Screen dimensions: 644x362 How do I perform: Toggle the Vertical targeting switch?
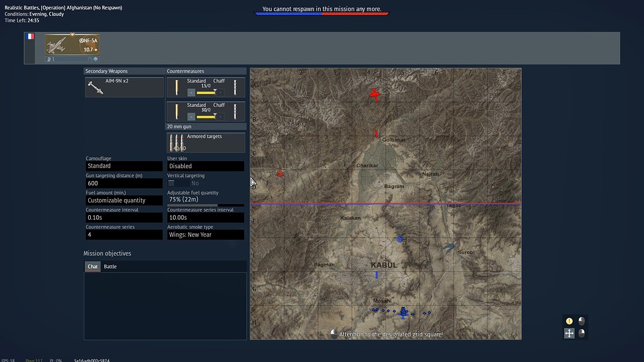click(x=172, y=184)
